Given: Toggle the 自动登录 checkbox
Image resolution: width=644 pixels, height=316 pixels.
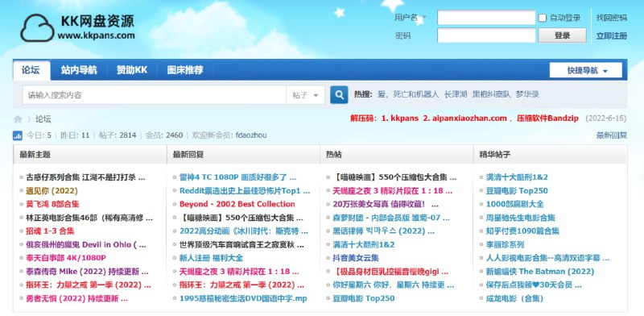Looking at the screenshot, I should (543, 18).
